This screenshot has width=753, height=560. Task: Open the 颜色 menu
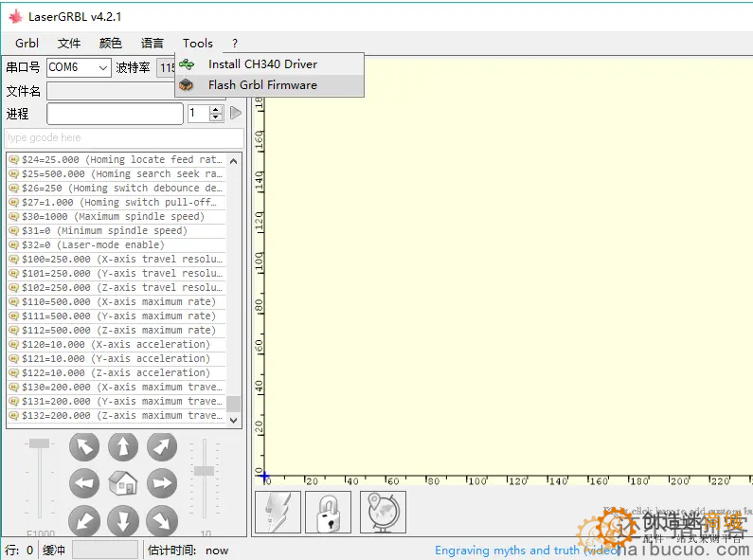pyautogui.click(x=111, y=44)
